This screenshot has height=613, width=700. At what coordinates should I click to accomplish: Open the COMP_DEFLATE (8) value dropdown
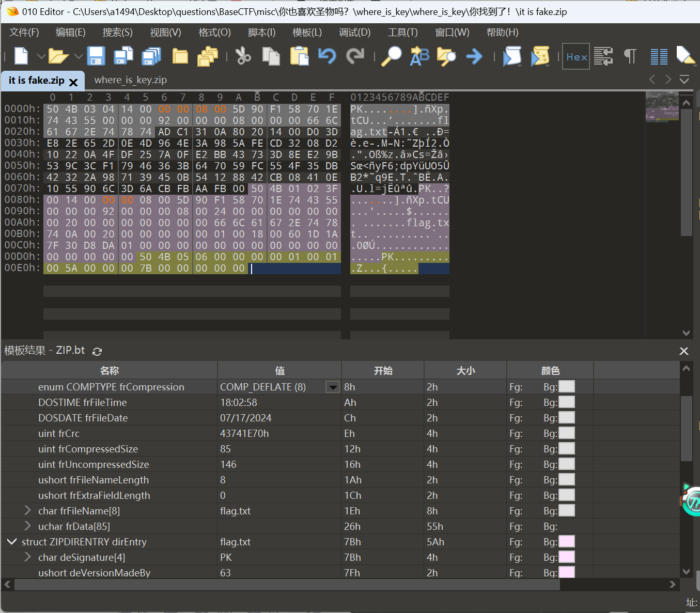click(333, 387)
